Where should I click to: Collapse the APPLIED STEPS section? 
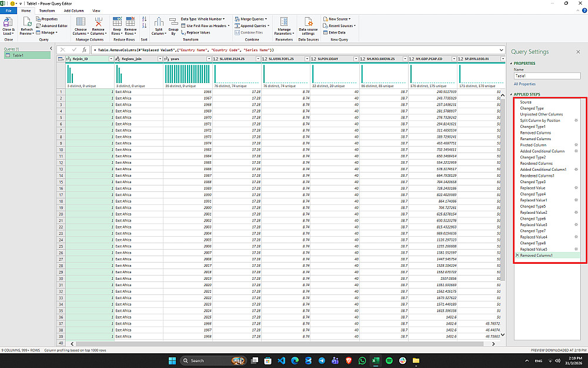coord(511,94)
